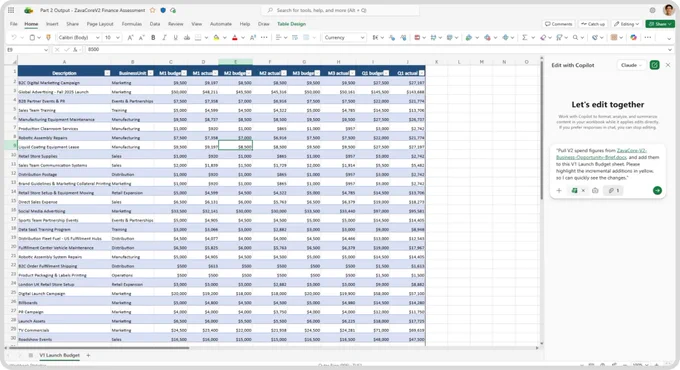This screenshot has width=680, height=370.
Task: Open the app launcher waffle icon
Action: tap(11, 10)
